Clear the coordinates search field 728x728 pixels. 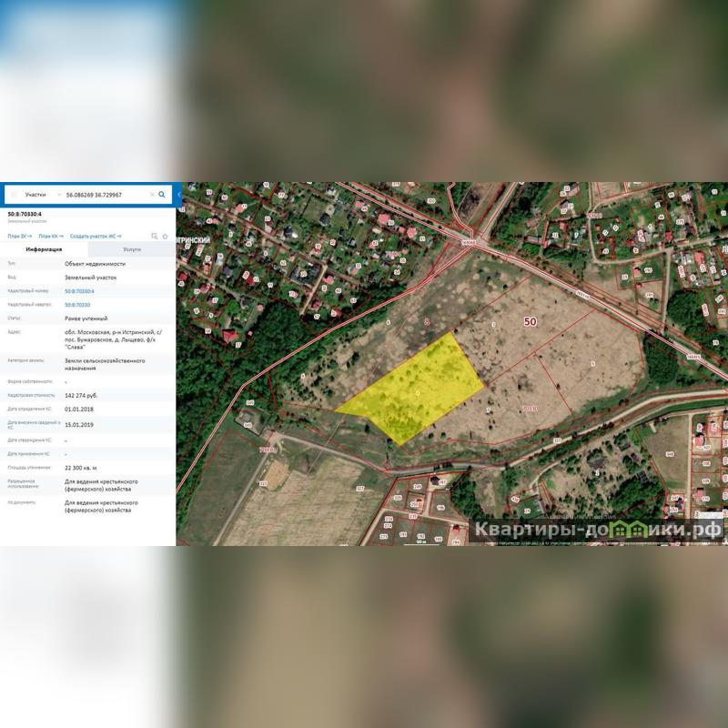(x=150, y=194)
